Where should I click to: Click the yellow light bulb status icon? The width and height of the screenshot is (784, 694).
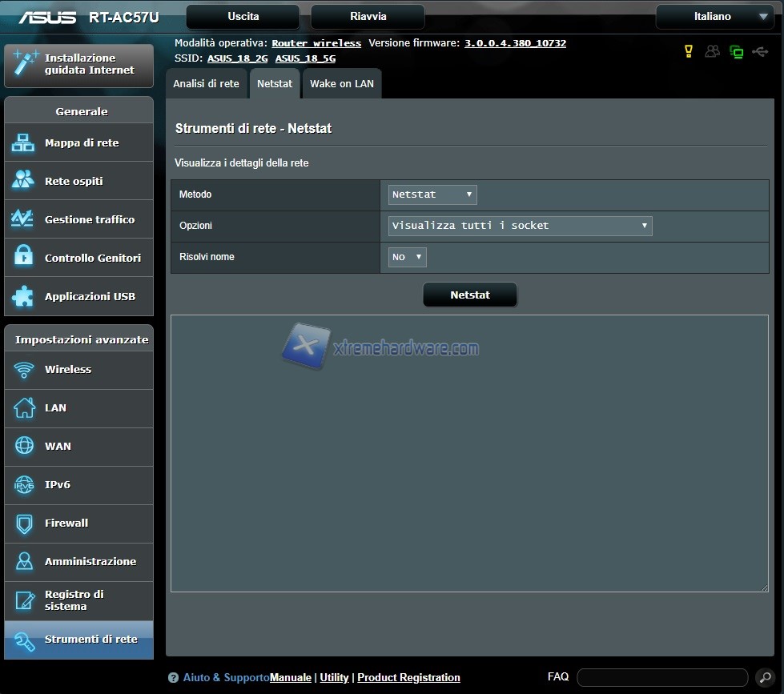click(x=688, y=52)
